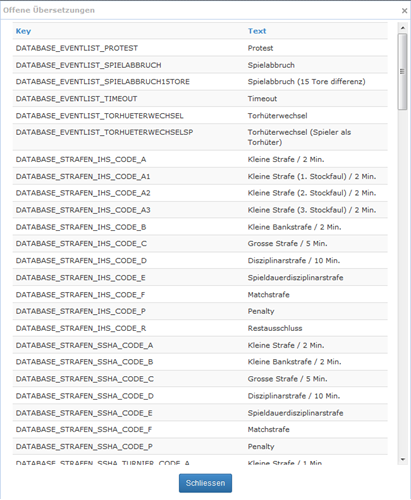The image size is (411, 500).
Task: Select DATABASE_STRAFEN_IHS_CODE_C row
Action: pyautogui.click(x=200, y=244)
